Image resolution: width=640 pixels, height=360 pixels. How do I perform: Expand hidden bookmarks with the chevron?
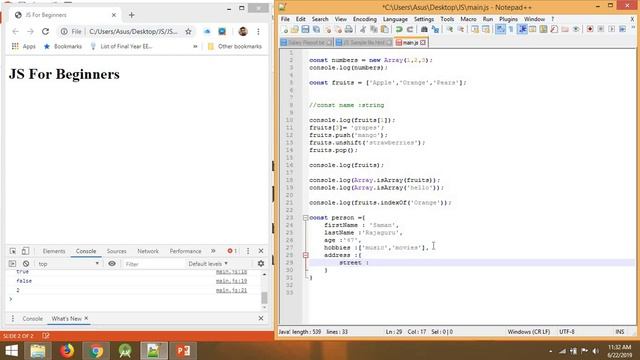pyautogui.click(x=195, y=46)
